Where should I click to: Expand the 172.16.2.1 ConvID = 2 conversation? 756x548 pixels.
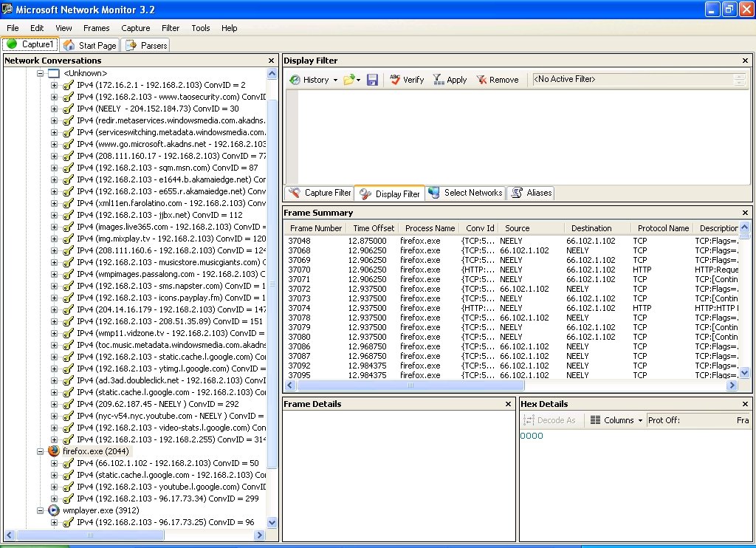tap(54, 85)
